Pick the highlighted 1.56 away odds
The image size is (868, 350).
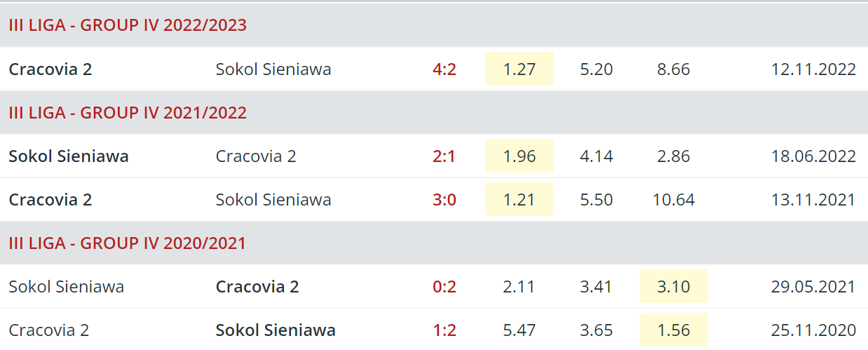click(674, 330)
